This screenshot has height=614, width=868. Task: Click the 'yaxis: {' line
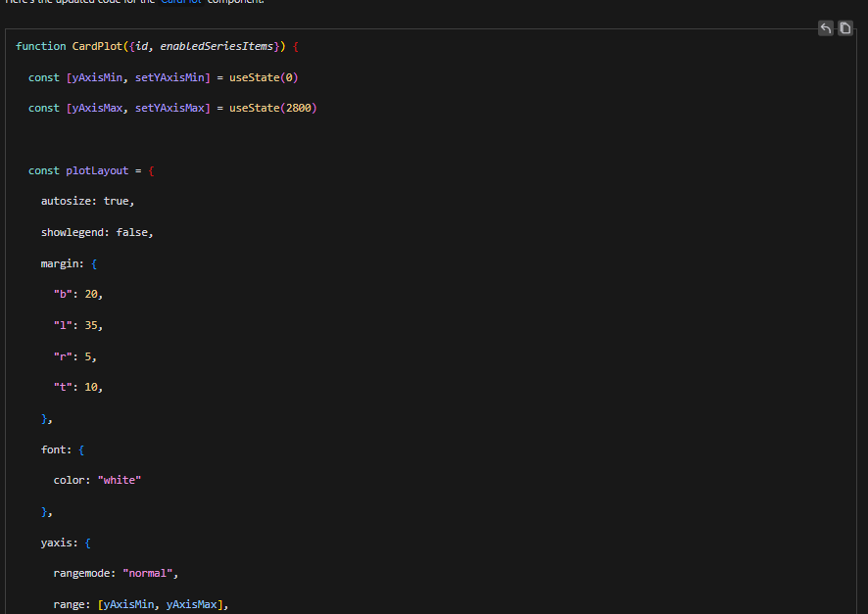66,543
